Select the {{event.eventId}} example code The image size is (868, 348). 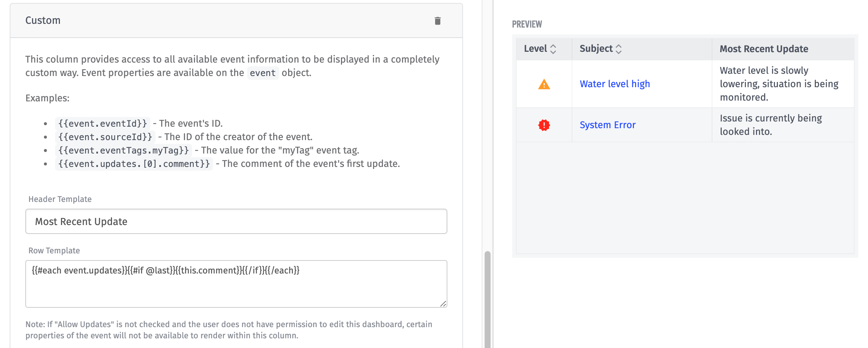coord(102,124)
